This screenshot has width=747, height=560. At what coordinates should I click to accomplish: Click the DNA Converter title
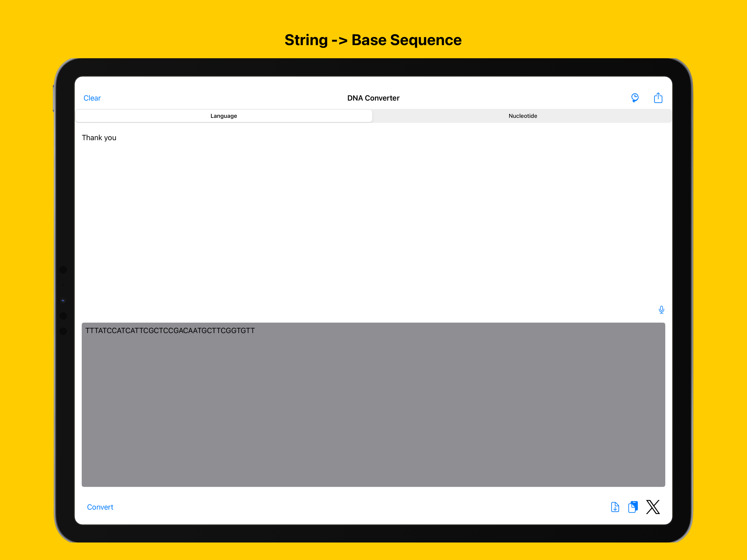(x=373, y=98)
